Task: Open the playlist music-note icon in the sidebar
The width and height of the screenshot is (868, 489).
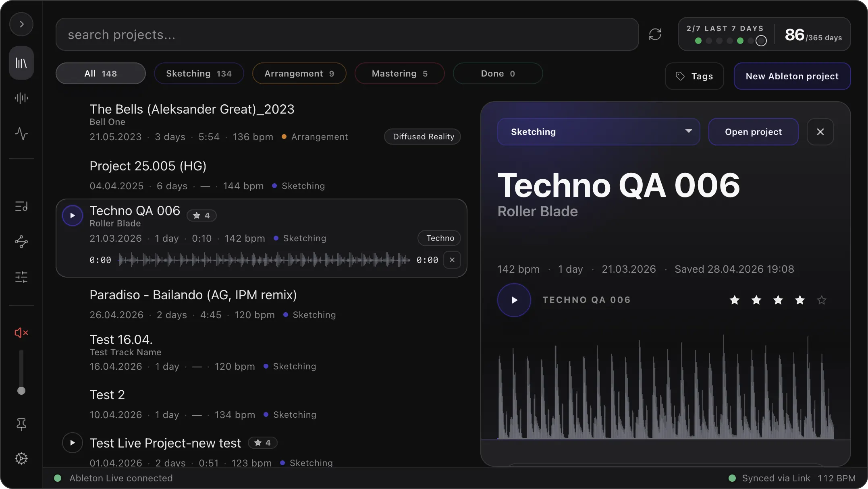Action: click(21, 207)
